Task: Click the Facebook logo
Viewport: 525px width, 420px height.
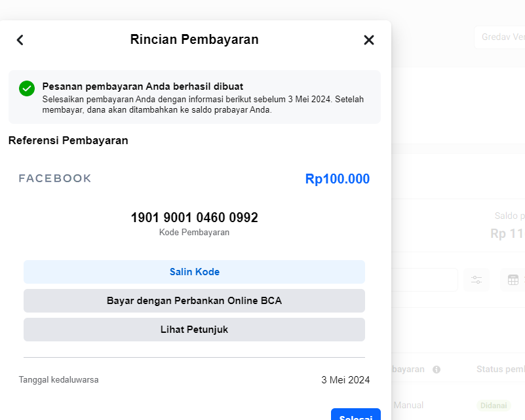Action: tap(55, 178)
